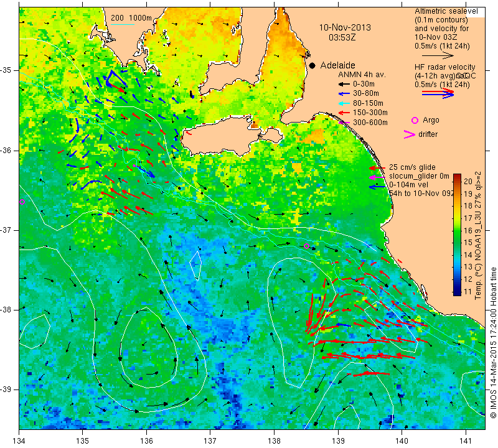Click the '0-104m vel' text

pyautogui.click(x=408, y=185)
